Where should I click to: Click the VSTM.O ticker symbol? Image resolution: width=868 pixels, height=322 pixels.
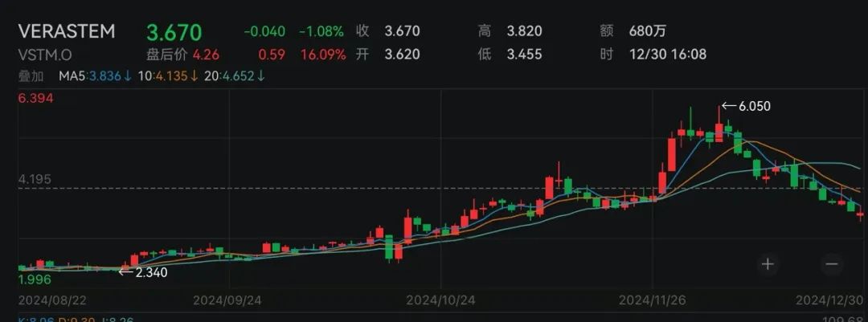(45, 55)
